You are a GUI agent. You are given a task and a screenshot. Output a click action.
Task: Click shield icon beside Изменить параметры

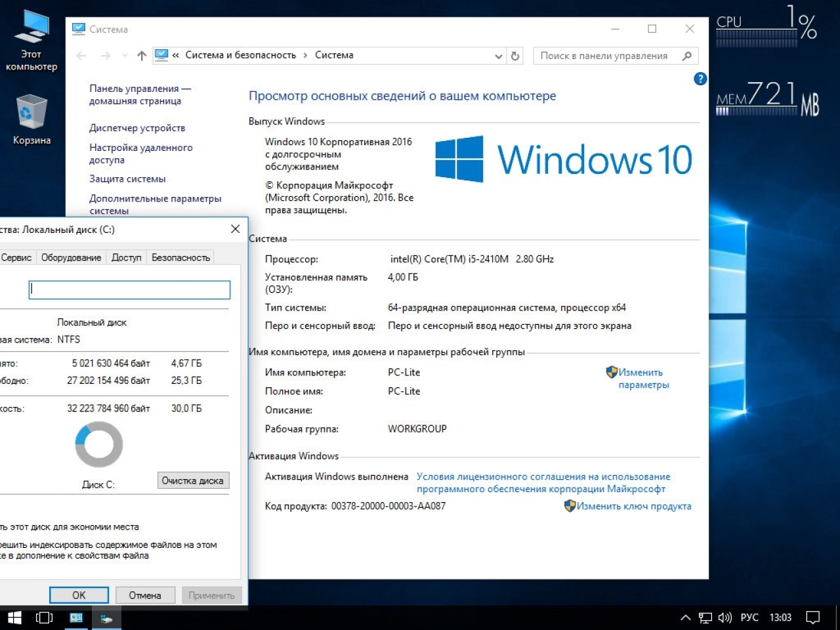pyautogui.click(x=612, y=372)
